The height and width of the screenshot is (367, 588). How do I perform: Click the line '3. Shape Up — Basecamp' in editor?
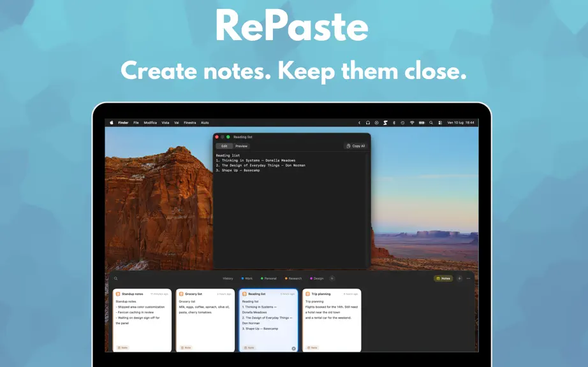pos(237,170)
